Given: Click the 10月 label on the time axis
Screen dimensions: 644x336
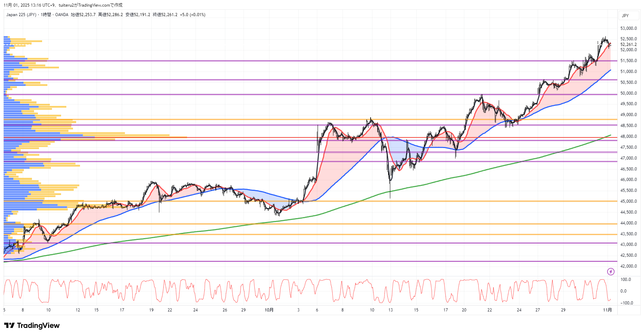Looking at the screenshot, I should tap(269, 310).
